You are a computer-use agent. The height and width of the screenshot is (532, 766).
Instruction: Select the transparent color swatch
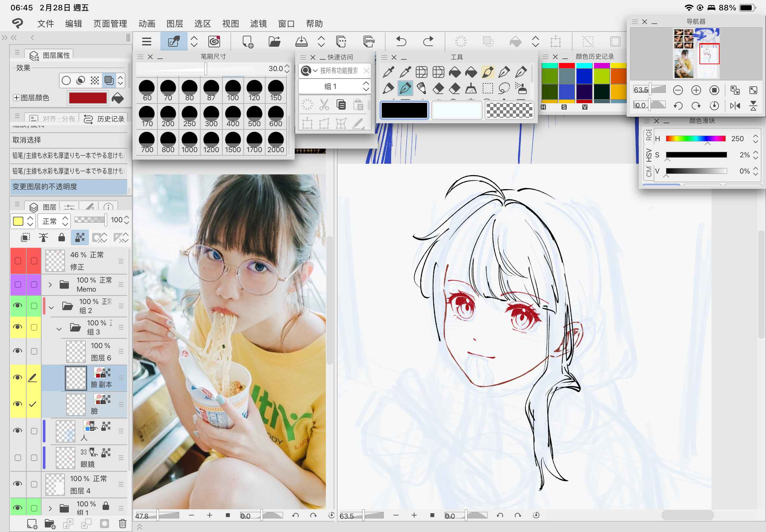click(509, 110)
